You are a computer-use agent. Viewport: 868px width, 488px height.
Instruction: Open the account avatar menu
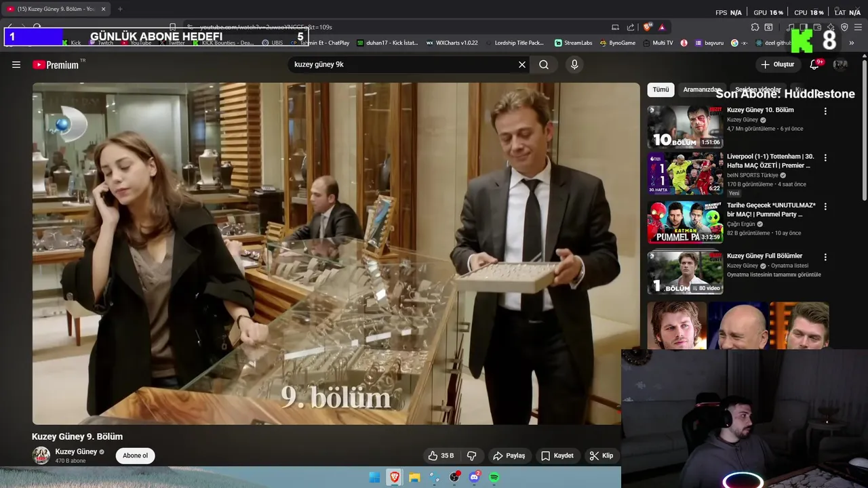pyautogui.click(x=840, y=64)
